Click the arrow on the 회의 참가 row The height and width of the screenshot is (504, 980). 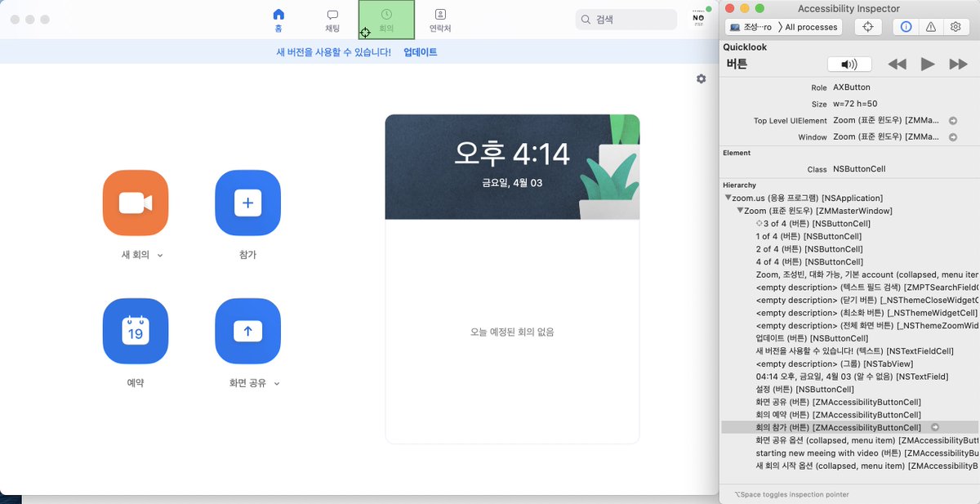(935, 428)
